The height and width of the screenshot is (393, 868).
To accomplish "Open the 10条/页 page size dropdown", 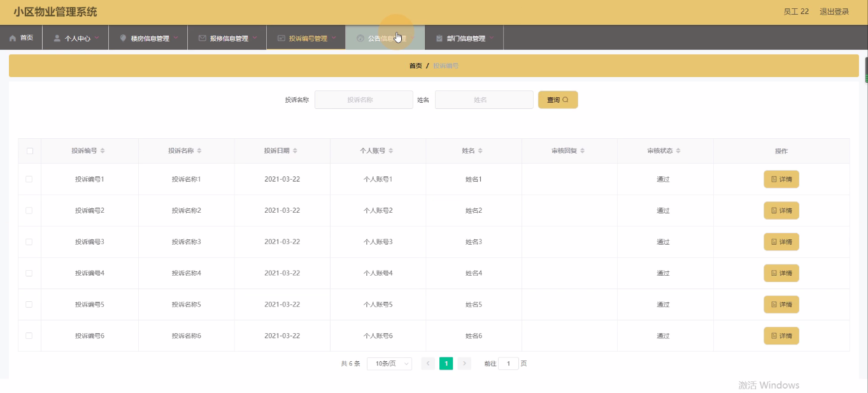I will click(x=389, y=364).
